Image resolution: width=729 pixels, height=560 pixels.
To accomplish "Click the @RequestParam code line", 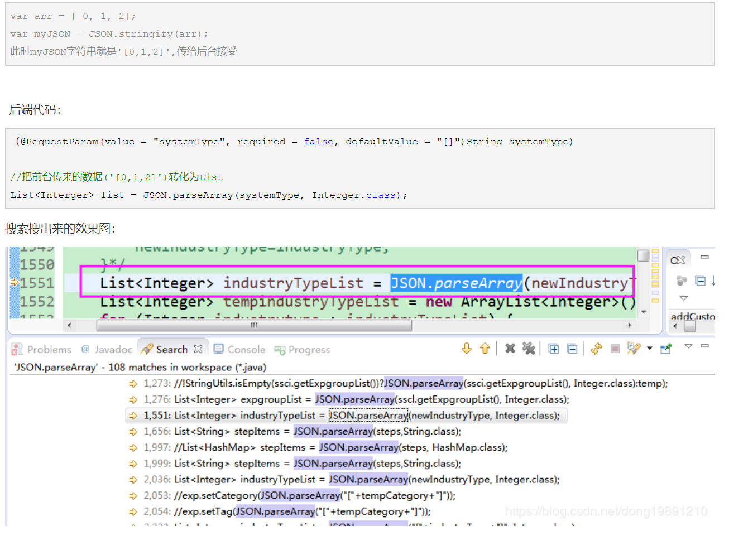I will click(x=294, y=142).
